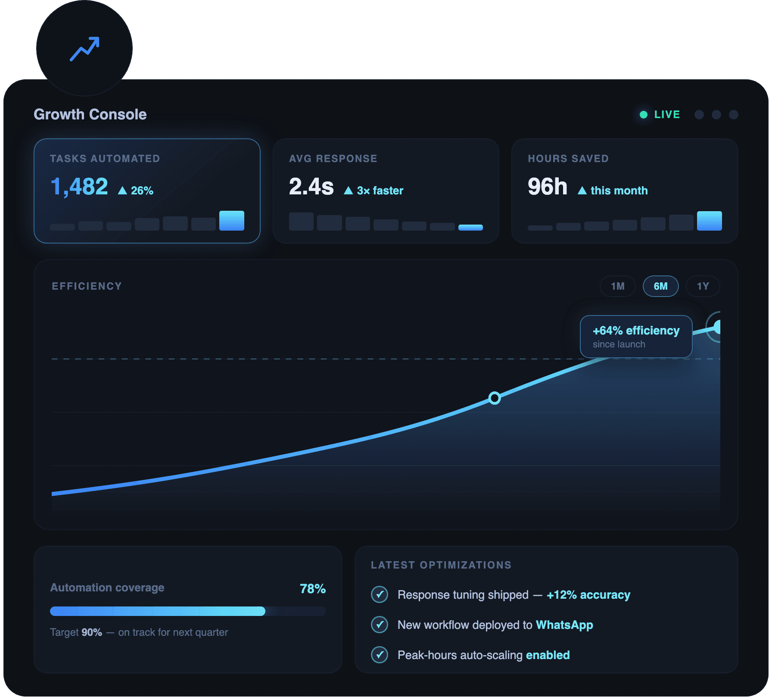
Task: Click the last window dot after LIVE
Action: click(734, 115)
